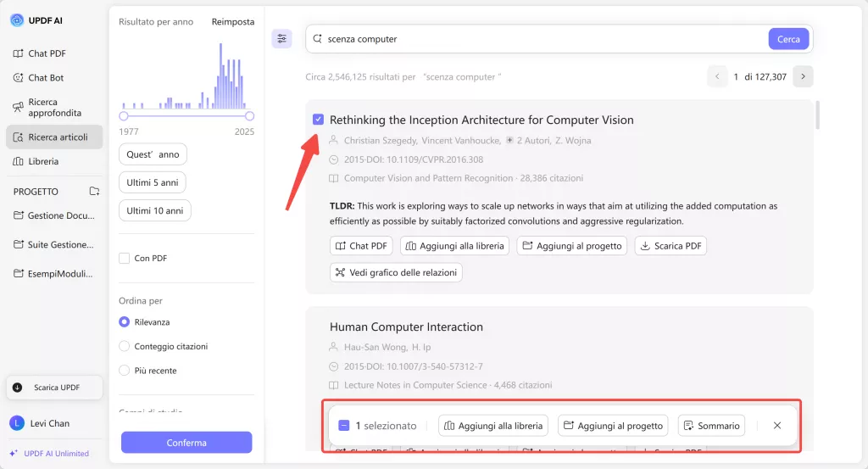The width and height of the screenshot is (868, 469).
Task: Click the 2025 year slider handle
Action: (x=250, y=115)
